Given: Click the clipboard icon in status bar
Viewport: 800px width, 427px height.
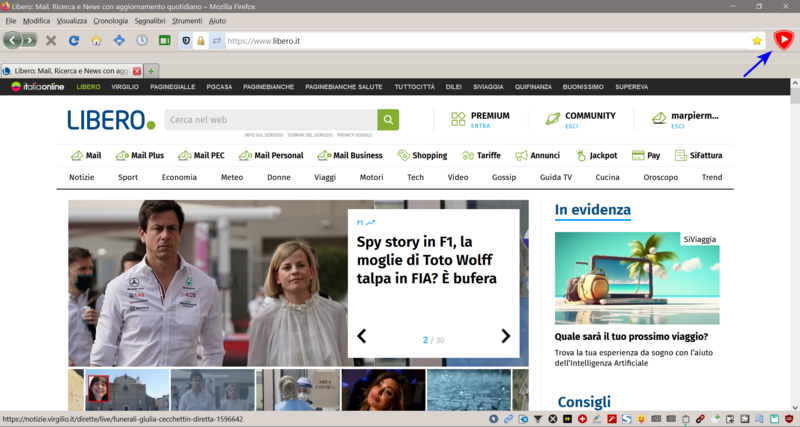Looking at the screenshot, I should click(x=685, y=419).
